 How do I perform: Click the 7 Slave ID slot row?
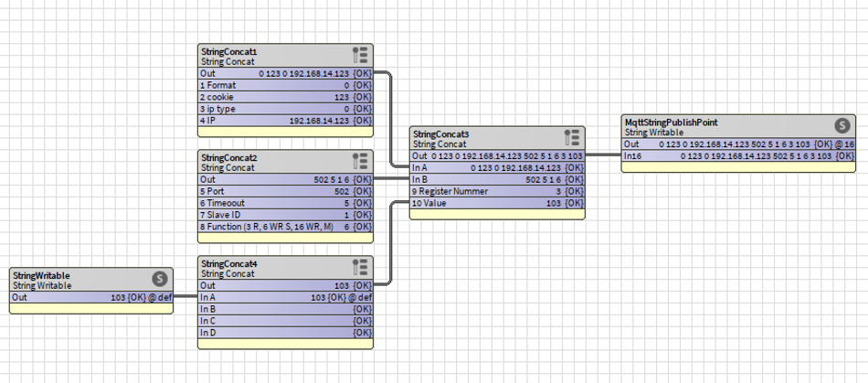pyautogui.click(x=286, y=215)
